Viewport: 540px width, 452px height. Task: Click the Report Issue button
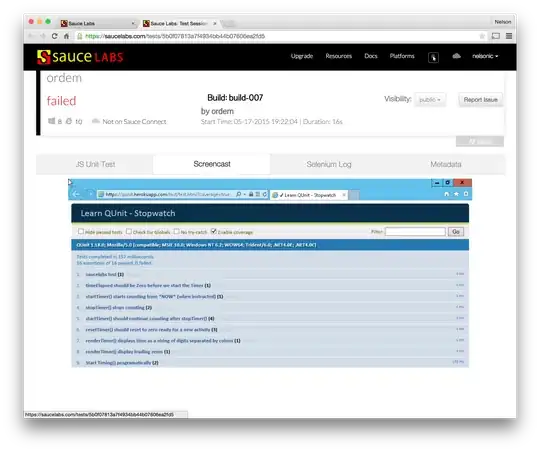point(480,100)
